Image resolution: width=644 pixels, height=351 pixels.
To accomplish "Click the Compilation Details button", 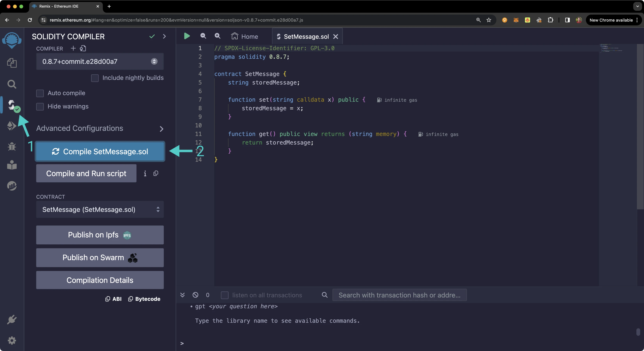I will [100, 280].
